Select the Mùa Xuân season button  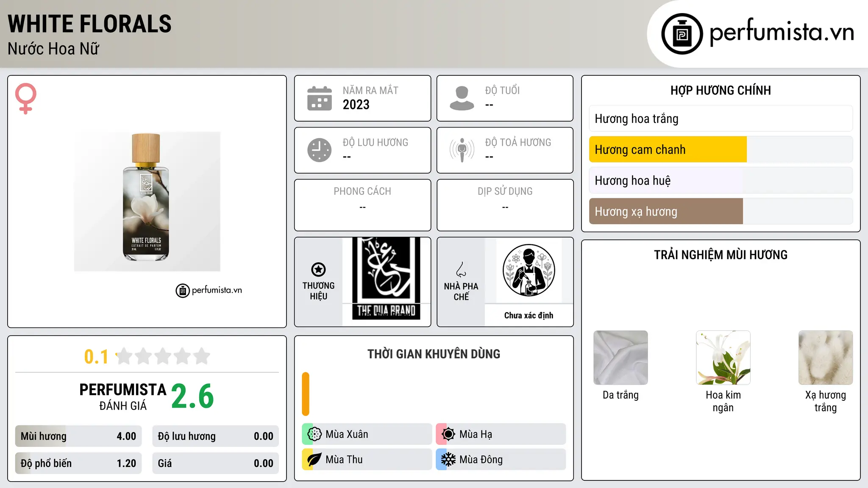click(x=367, y=434)
